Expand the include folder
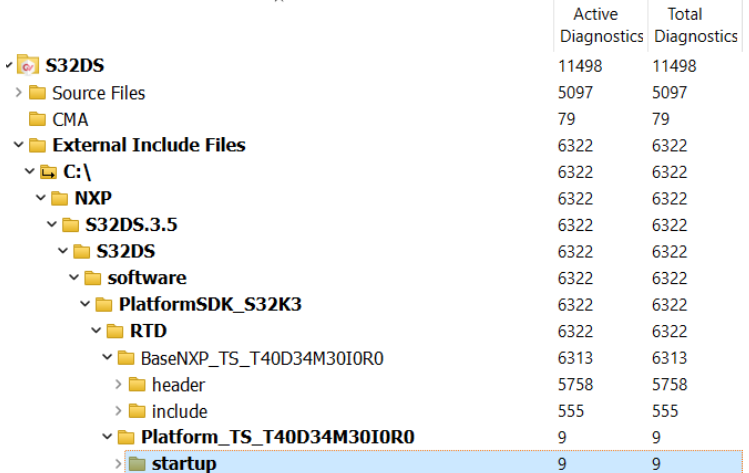 tap(118, 411)
